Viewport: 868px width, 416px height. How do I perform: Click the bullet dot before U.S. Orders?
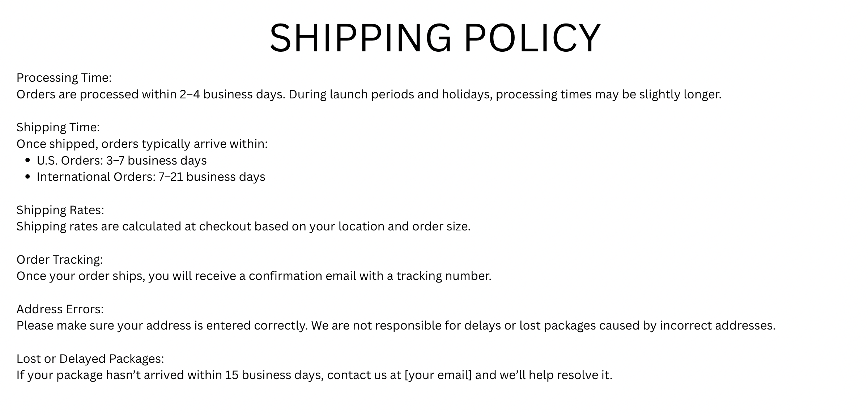(x=28, y=160)
